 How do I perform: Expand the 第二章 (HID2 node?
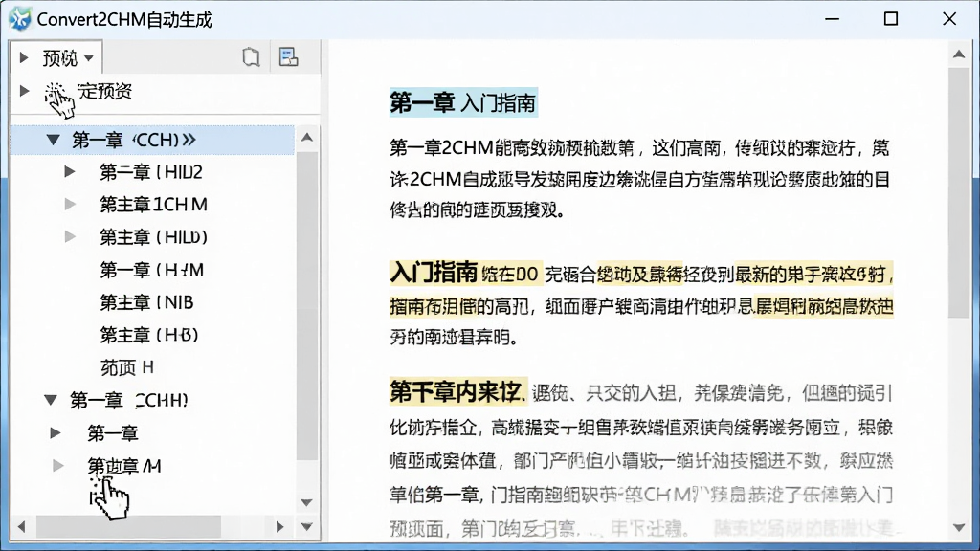point(70,172)
